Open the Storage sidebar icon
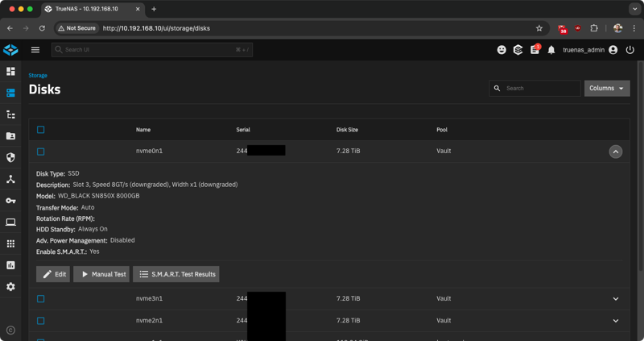Screen dimensions: 644x341 pos(10,93)
